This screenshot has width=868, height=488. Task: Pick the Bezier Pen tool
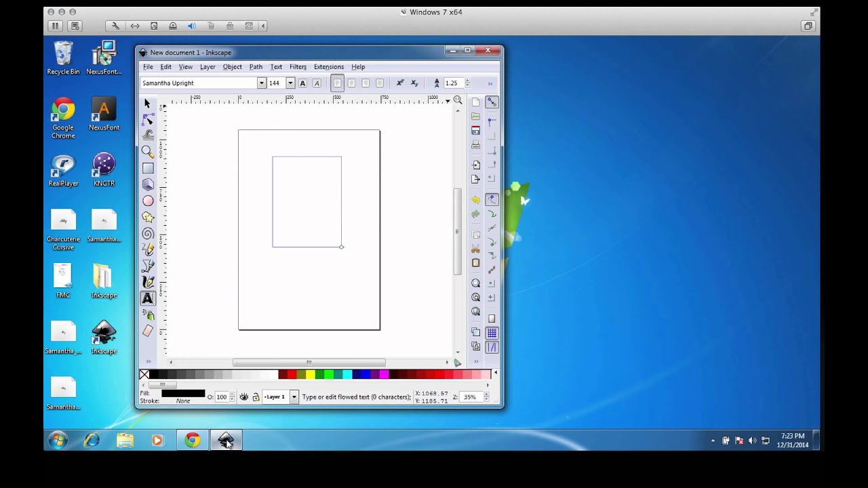click(x=148, y=266)
